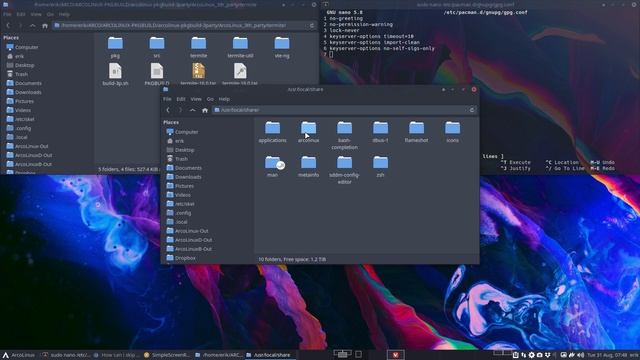This screenshot has height=360, width=640.
Task: Open the zsh folder
Action: point(380,166)
